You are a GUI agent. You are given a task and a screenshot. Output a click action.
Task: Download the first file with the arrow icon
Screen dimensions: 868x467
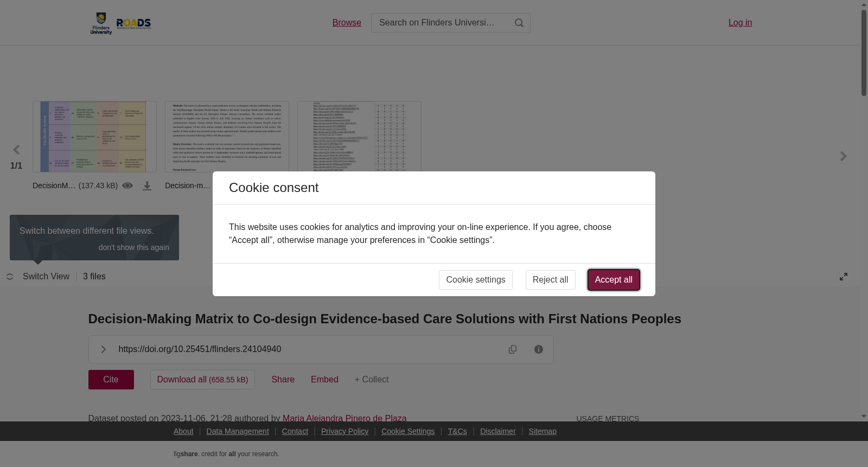point(147,186)
